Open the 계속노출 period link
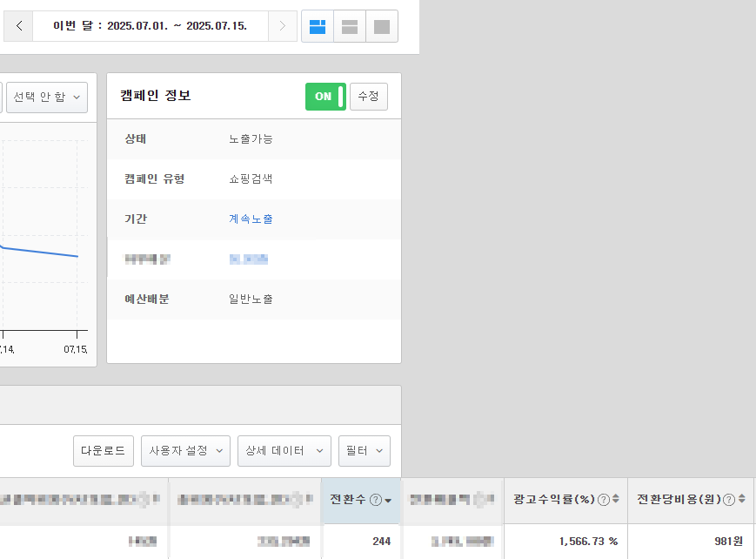This screenshot has height=559, width=756. 251,219
